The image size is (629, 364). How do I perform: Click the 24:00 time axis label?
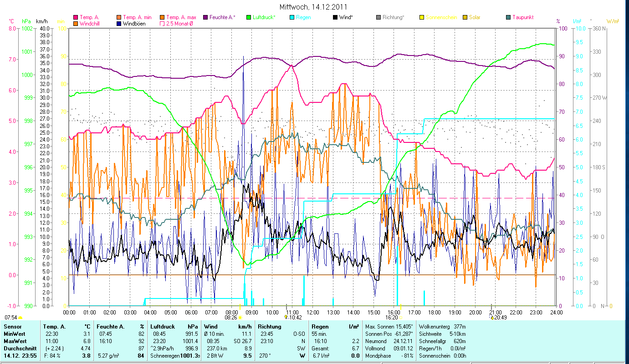[557, 312]
